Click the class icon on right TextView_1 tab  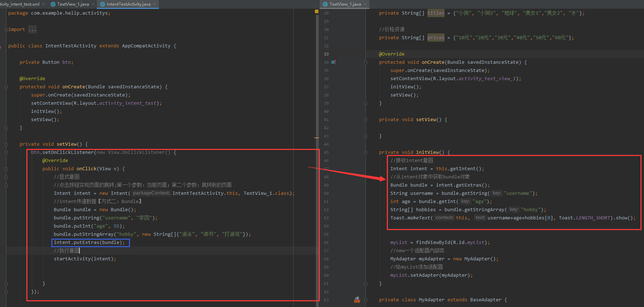tap(325, 4)
